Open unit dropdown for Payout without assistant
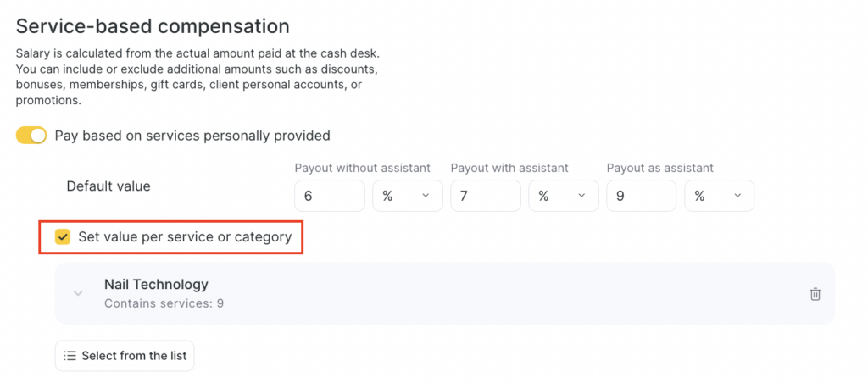 pos(407,196)
